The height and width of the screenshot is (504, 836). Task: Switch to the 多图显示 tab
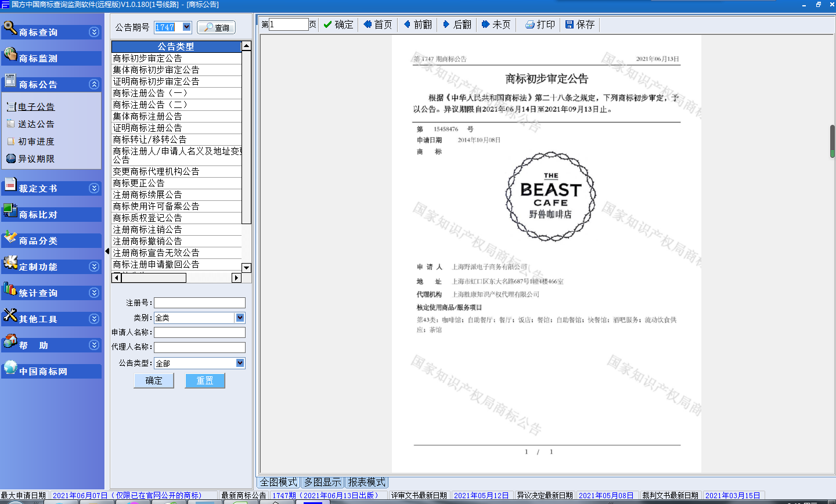coord(323,482)
